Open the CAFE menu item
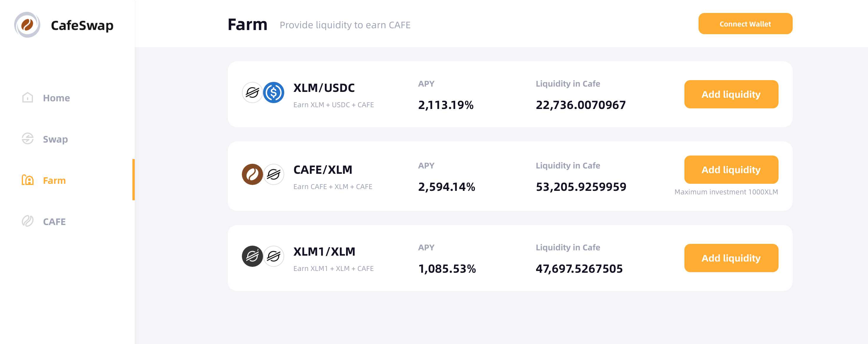868x344 pixels. click(54, 221)
